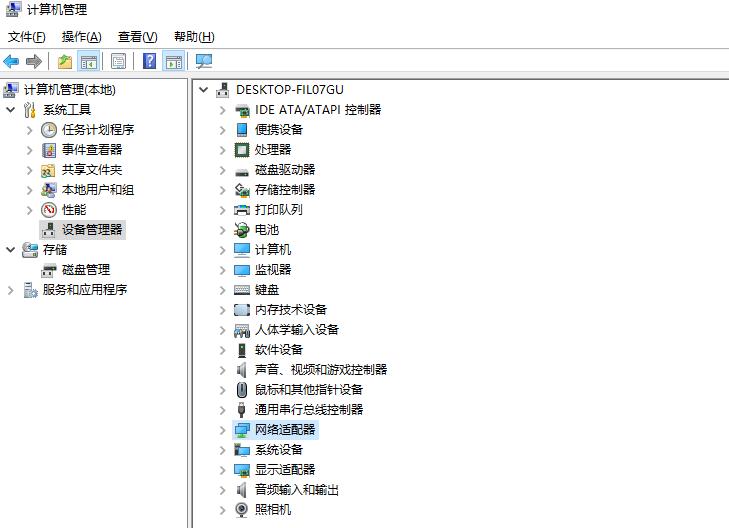
Task: Select the 网络适配器 label
Action: (x=285, y=429)
